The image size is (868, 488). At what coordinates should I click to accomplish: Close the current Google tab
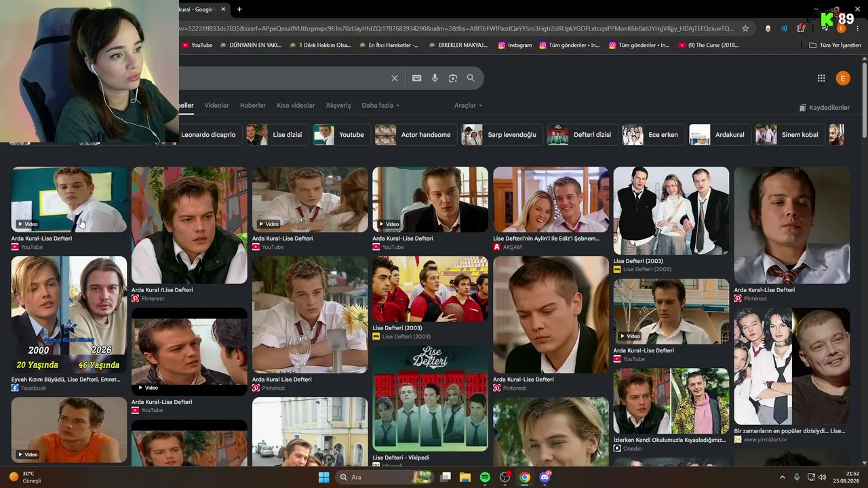click(223, 9)
